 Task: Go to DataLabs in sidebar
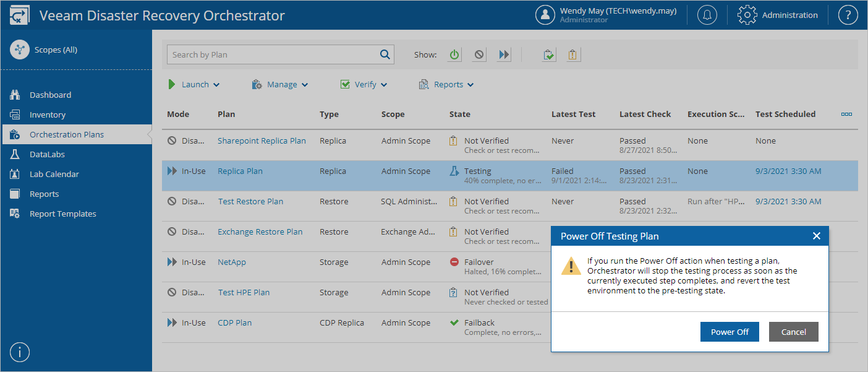[47, 154]
